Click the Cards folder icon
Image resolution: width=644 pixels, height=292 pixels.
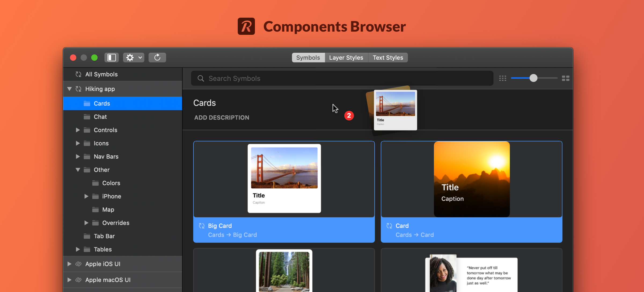click(x=87, y=103)
